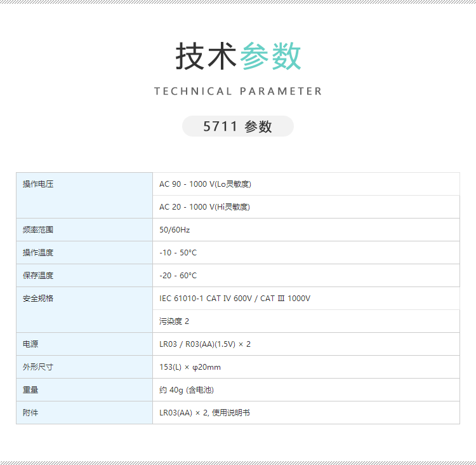Click the 约 40g (含电池) weight cell
The height and width of the screenshot is (465, 476).
point(306,389)
